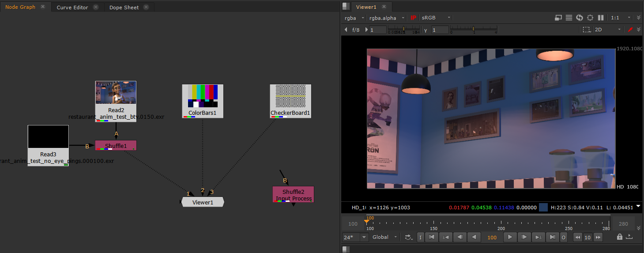Image resolution: width=644 pixels, height=253 pixels.
Task: Adjust the gamma slider handle
Action: pos(473,29)
